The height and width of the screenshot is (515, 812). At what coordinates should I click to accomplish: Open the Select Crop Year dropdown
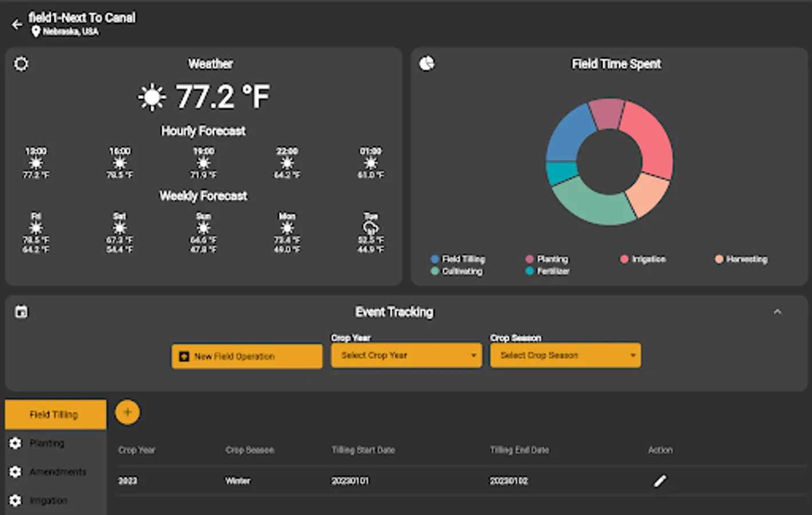(407, 355)
